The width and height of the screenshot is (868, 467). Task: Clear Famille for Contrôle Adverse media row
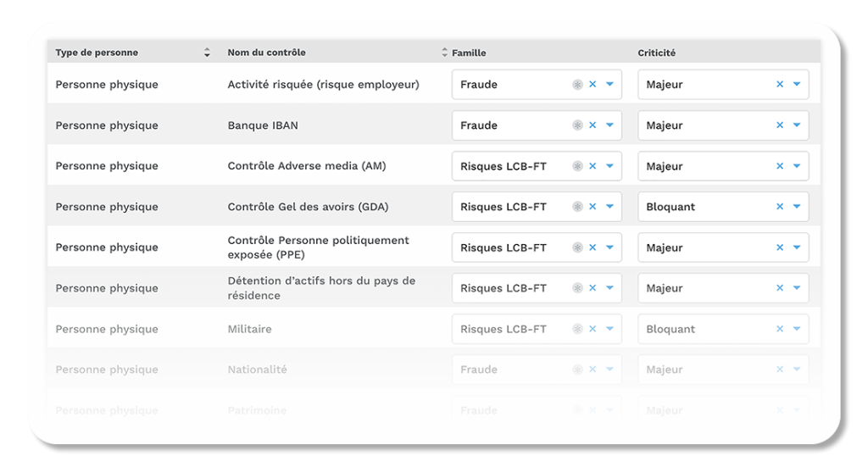coord(593,166)
